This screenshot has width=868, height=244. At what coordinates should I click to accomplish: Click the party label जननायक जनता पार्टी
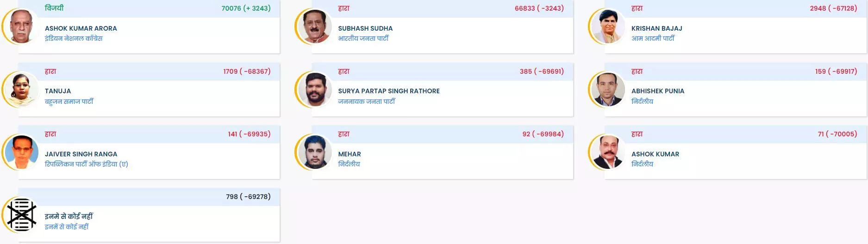point(367,101)
